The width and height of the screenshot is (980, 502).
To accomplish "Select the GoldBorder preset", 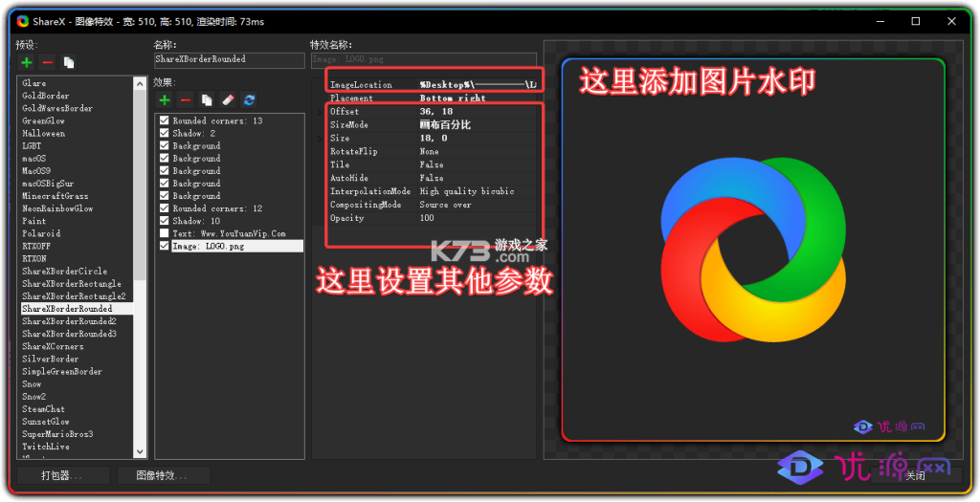I will (46, 96).
